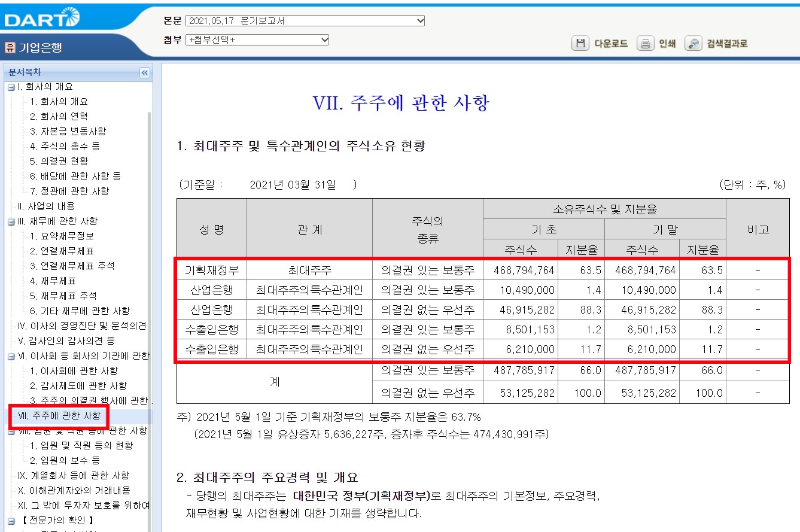Image resolution: width=800 pixels, height=532 pixels.
Task: Click the VII. 주주에 관한 사항 heading
Action: click(x=401, y=103)
